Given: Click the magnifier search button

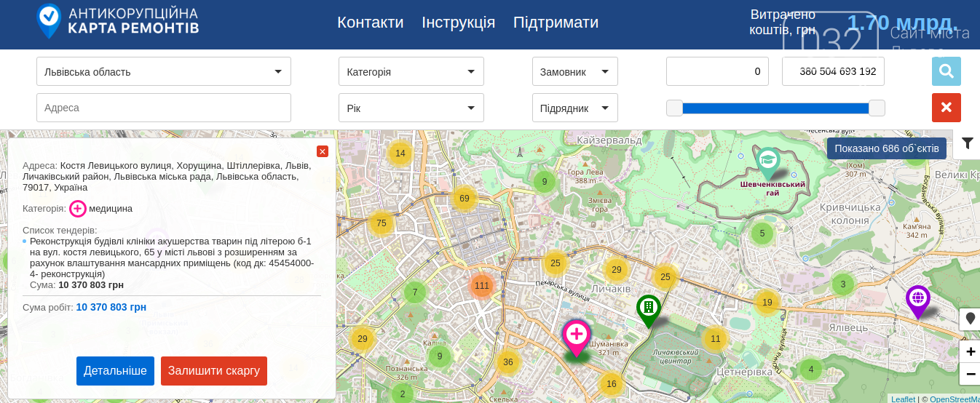Looking at the screenshot, I should coord(946,71).
